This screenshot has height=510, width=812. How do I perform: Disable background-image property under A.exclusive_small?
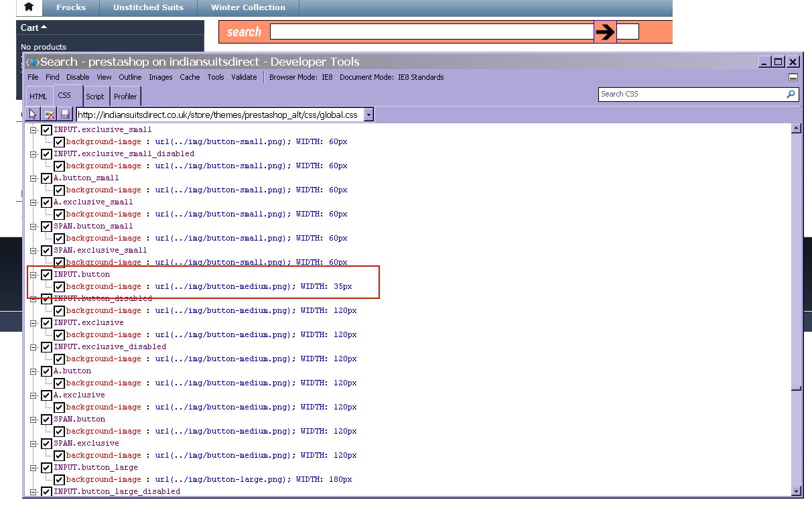pos(59,214)
